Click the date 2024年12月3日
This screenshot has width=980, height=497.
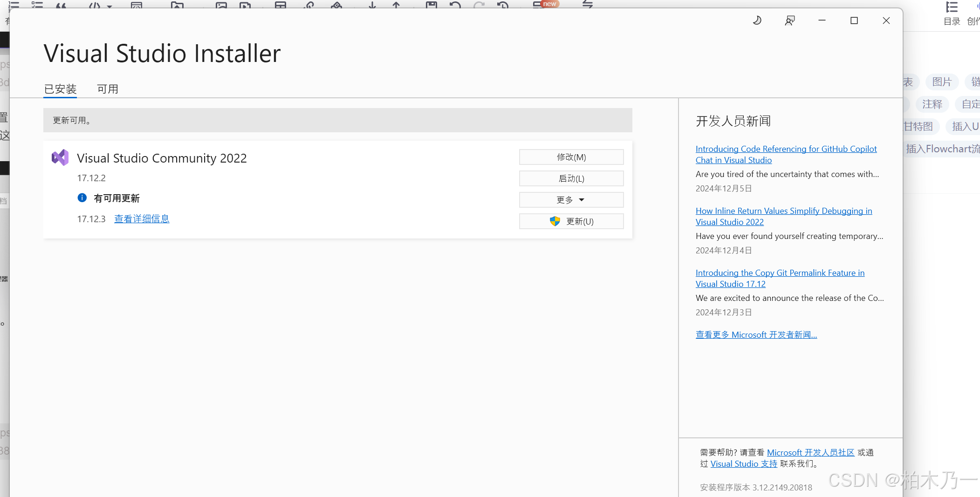[724, 313]
